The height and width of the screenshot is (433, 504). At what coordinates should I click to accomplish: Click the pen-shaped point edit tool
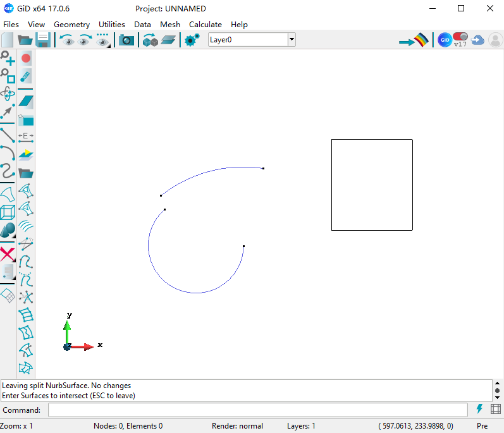click(26, 76)
